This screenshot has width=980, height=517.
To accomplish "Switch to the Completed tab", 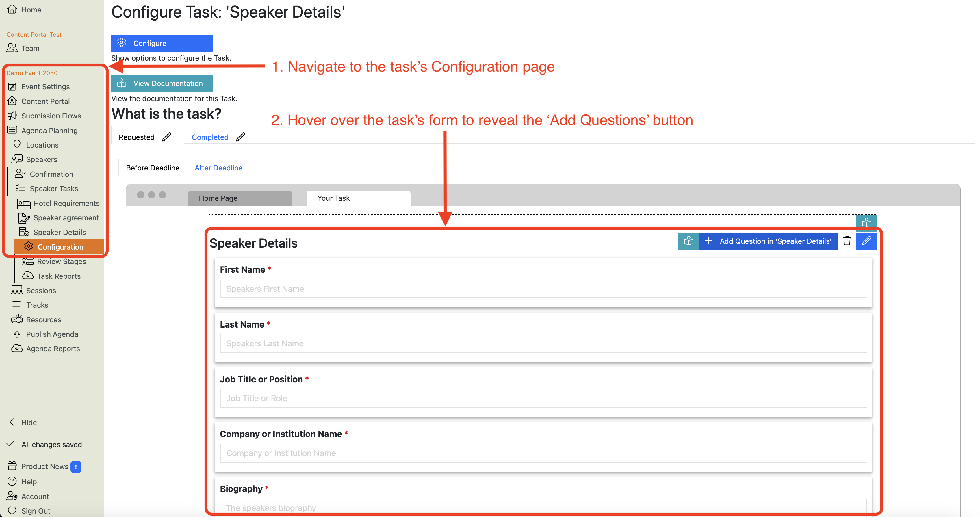I will 210,137.
